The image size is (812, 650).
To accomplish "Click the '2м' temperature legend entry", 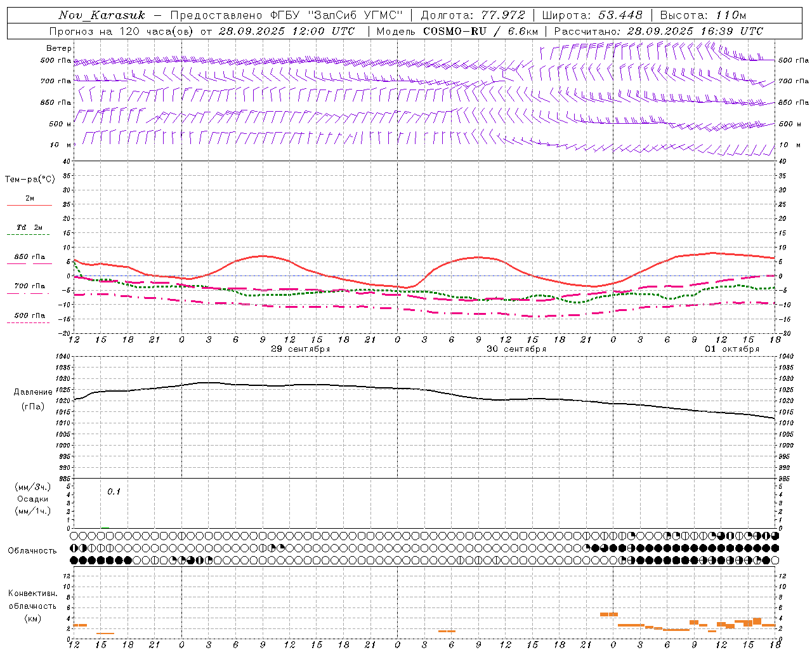I will click(30, 199).
